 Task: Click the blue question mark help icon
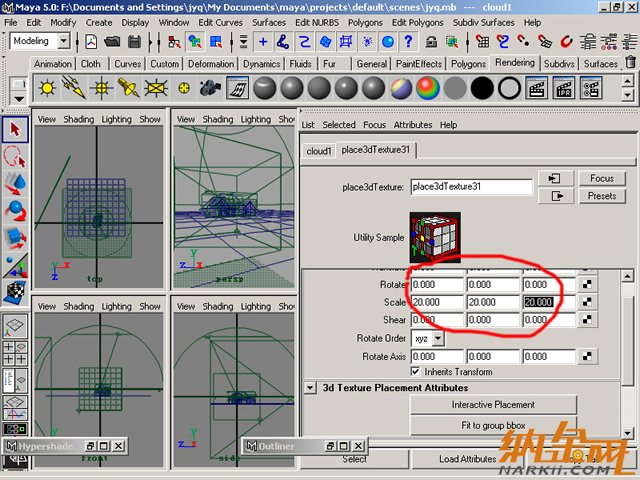408,41
